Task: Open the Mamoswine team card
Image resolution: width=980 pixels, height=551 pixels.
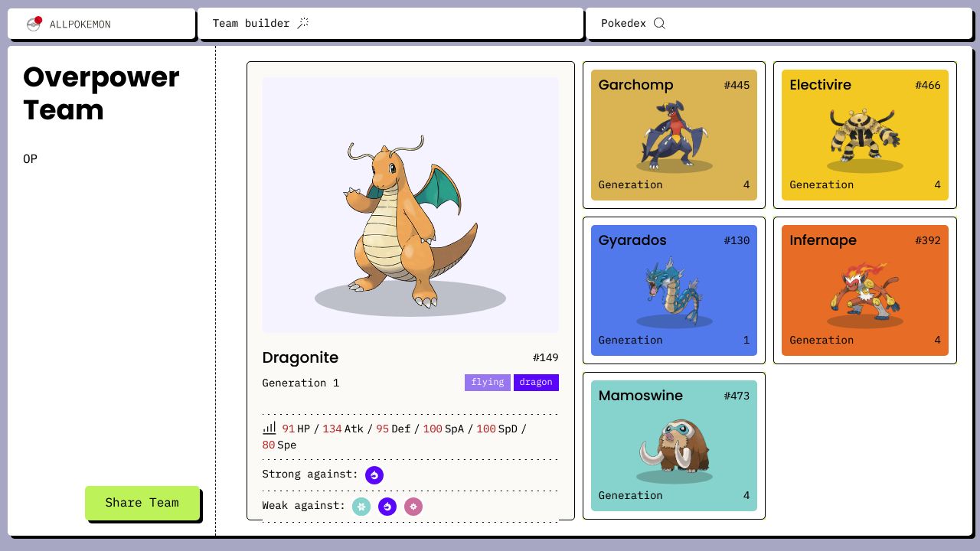Action: click(x=674, y=445)
